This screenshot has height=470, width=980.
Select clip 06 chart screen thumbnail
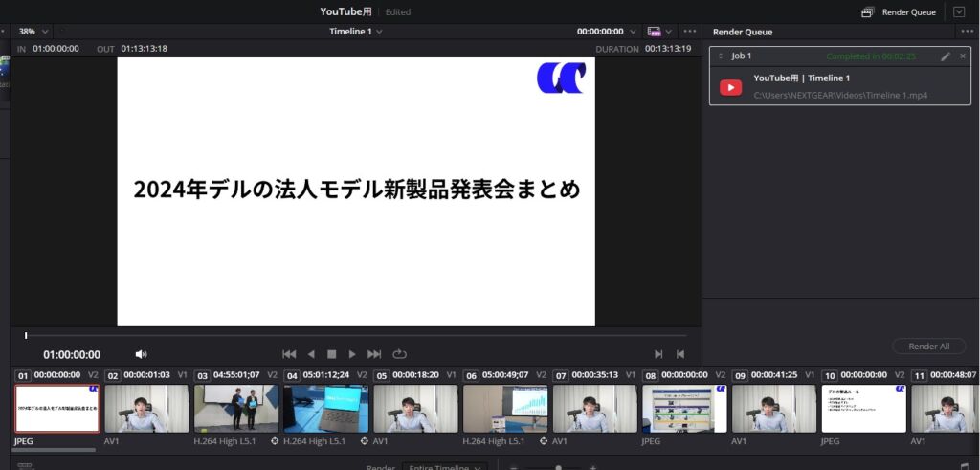point(505,409)
